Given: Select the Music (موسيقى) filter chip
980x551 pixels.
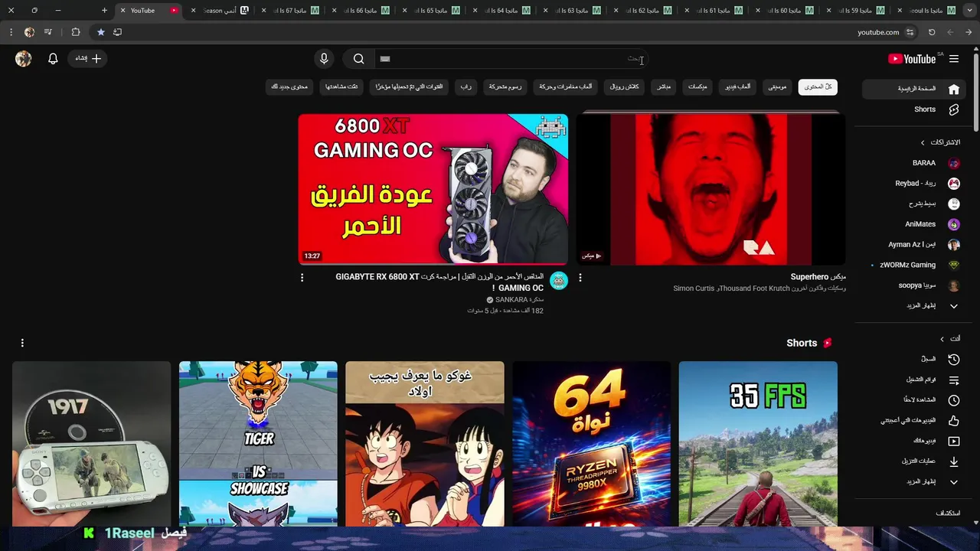Looking at the screenshot, I should [x=777, y=87].
